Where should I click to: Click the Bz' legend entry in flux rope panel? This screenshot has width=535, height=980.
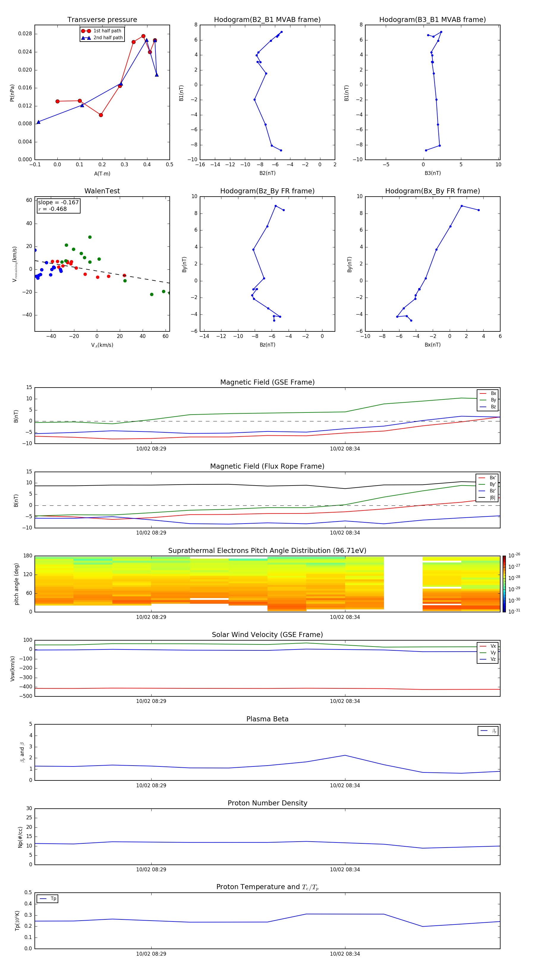click(x=487, y=491)
